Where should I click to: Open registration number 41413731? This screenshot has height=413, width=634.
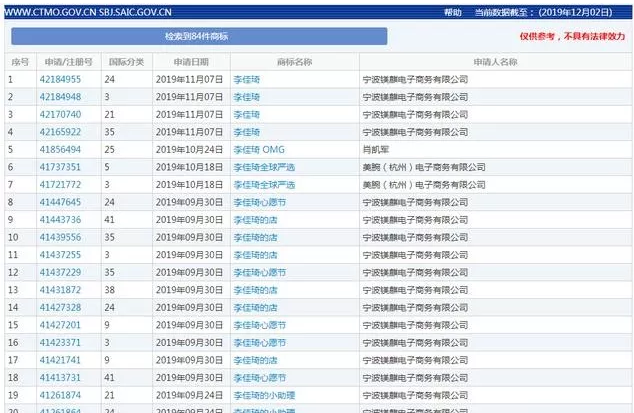(60, 378)
